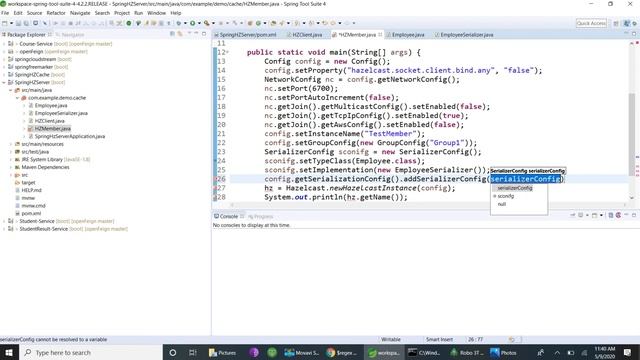Open the action center notification icon
Viewport: 640px width, 360px height.
[x=628, y=352]
